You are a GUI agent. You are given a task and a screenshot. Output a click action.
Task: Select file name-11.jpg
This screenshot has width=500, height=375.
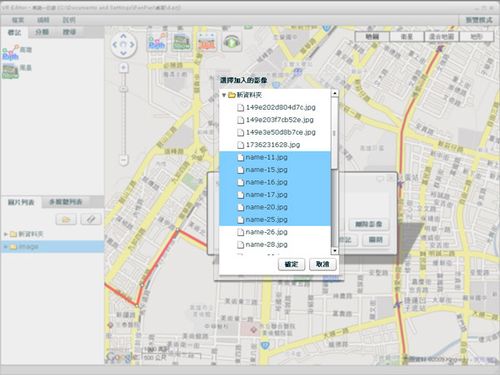click(x=275, y=157)
